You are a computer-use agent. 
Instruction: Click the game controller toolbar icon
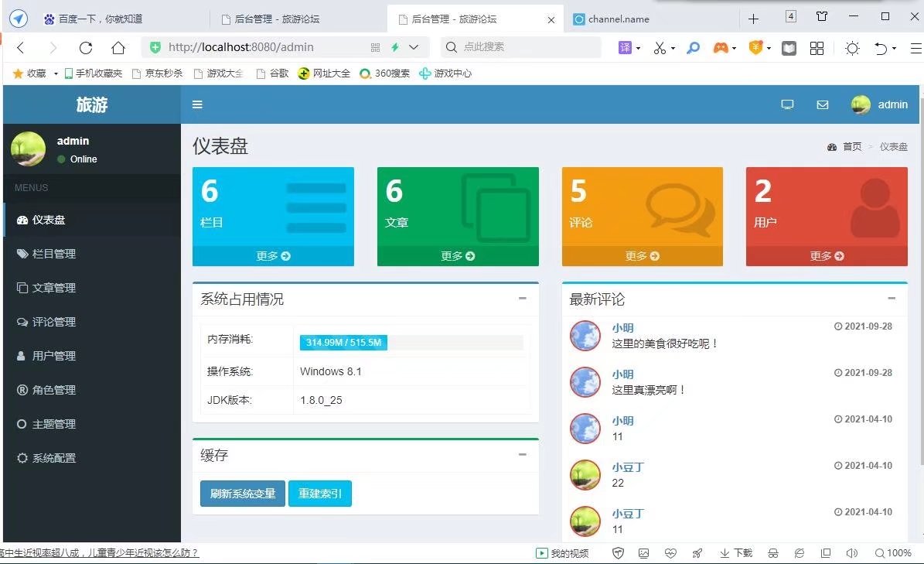pyautogui.click(x=720, y=48)
